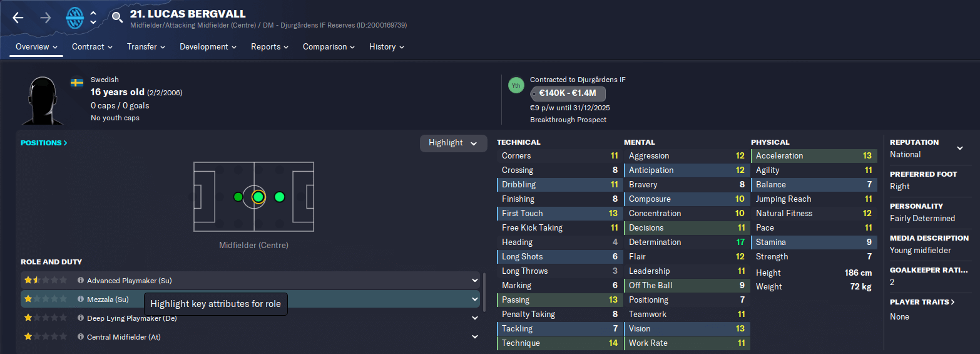Viewport: 980px width, 354px height.
Task: Click the forward navigation arrow
Action: 46,18
